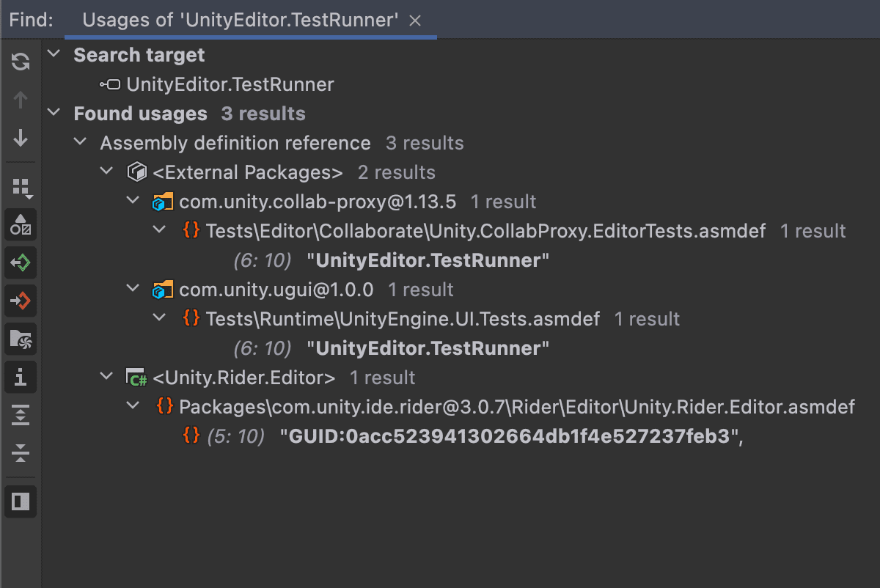This screenshot has width=880, height=588.
Task: Toggle the preview panel button
Action: (21, 501)
